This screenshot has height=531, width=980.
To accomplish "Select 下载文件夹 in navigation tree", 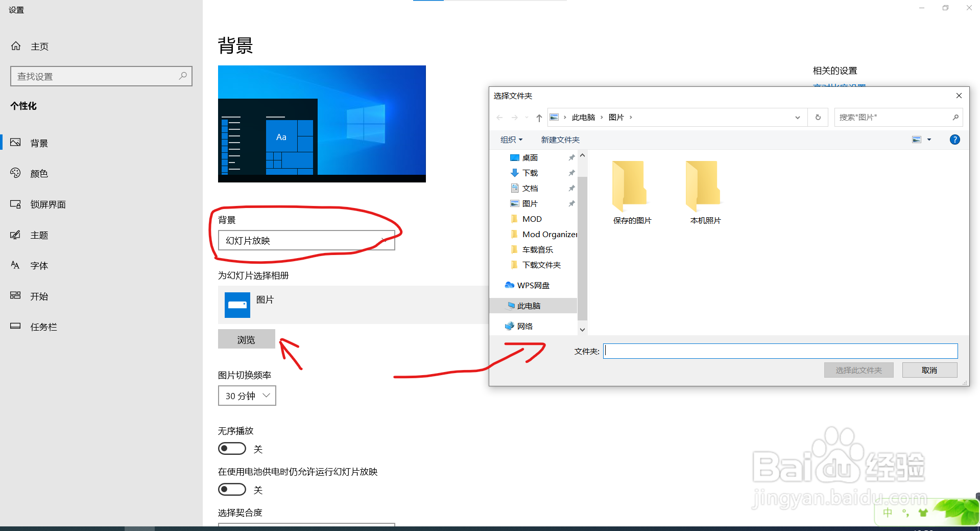I will [536, 265].
